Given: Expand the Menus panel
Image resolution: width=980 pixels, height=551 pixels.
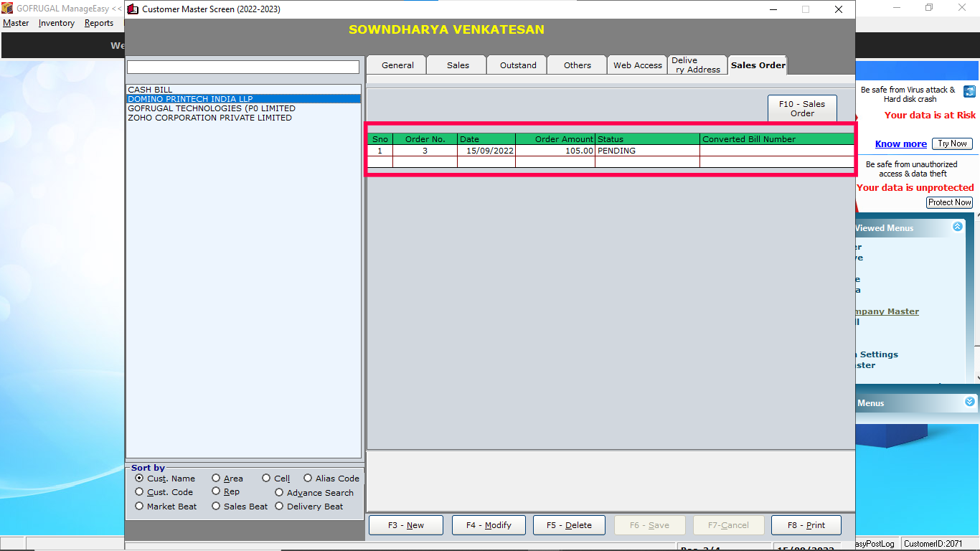Looking at the screenshot, I should click(x=970, y=402).
